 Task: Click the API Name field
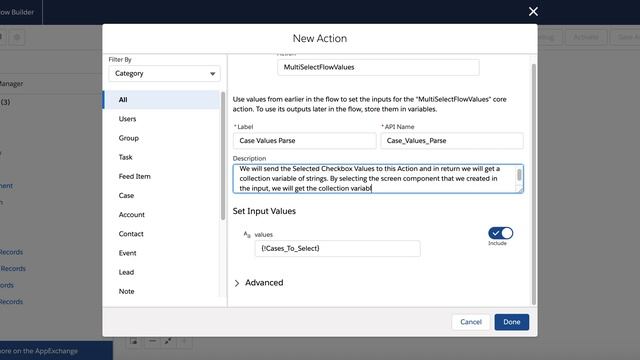(x=452, y=141)
